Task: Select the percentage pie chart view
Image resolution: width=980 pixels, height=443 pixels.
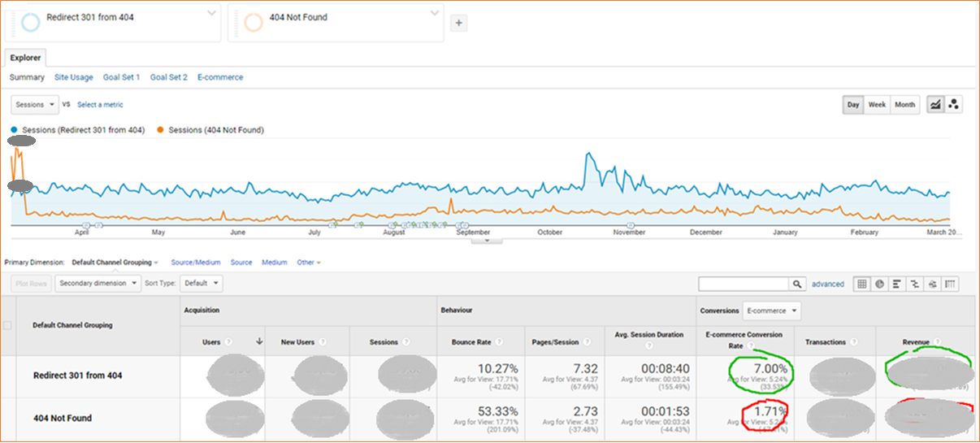Action: tap(878, 284)
